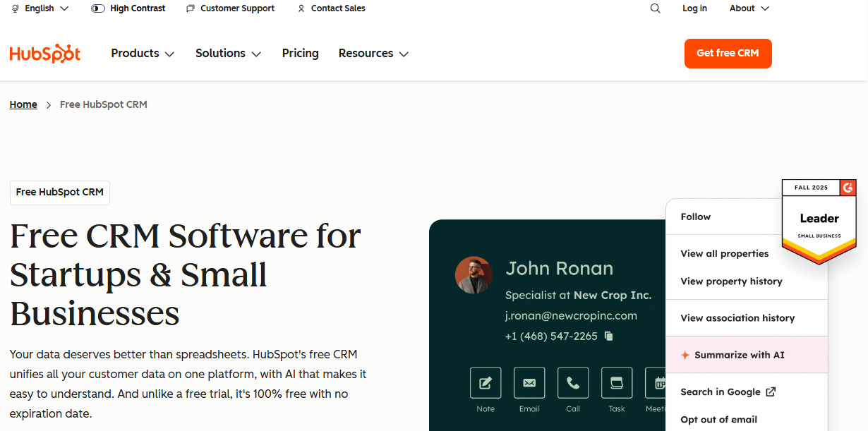Screen dimensions: 868x431
Task: Open the search magnifier in the header
Action: tap(655, 8)
